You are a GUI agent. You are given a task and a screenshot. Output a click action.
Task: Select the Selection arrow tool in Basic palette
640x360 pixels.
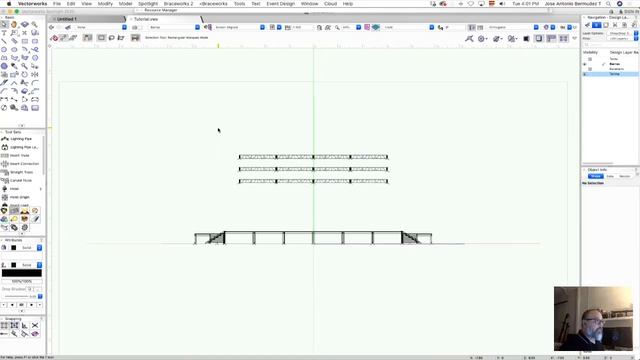4,24
